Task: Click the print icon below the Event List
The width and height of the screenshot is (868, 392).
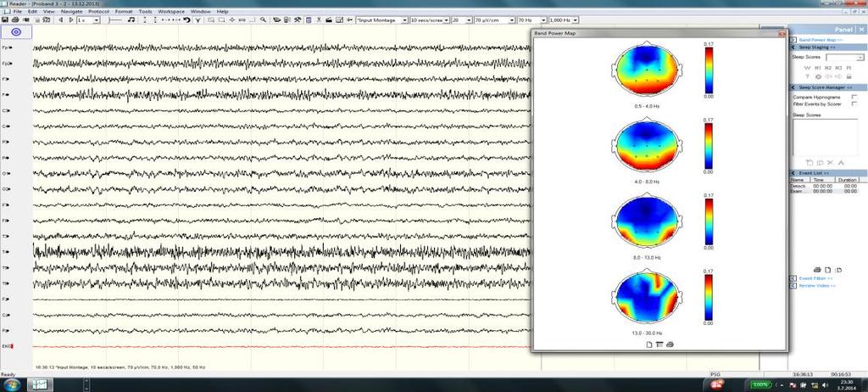Action: [x=817, y=270]
